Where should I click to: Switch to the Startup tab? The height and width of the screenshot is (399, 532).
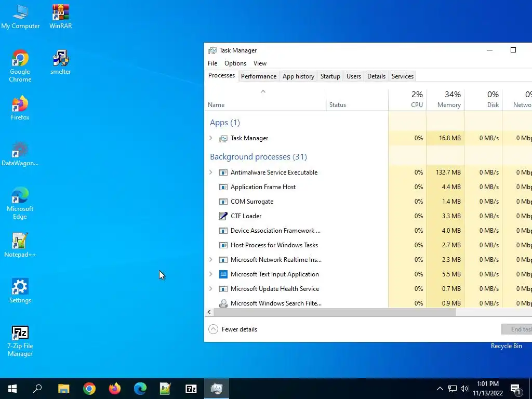(330, 76)
